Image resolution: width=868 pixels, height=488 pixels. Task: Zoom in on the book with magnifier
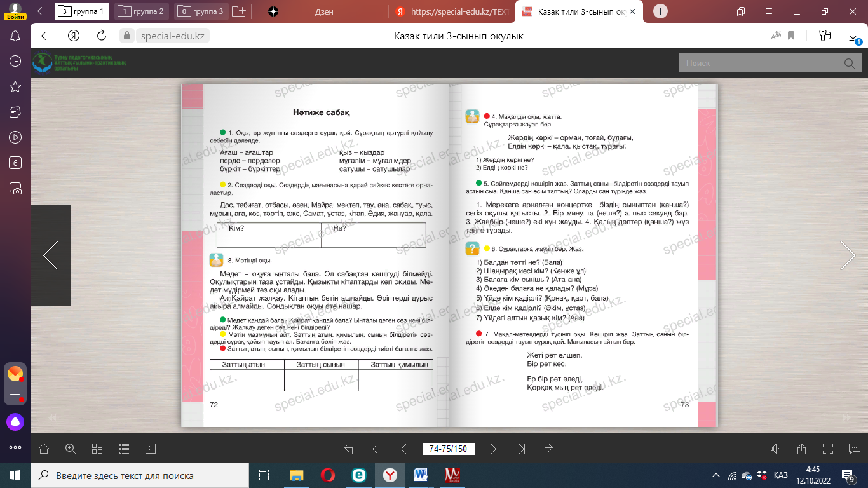[71, 449]
